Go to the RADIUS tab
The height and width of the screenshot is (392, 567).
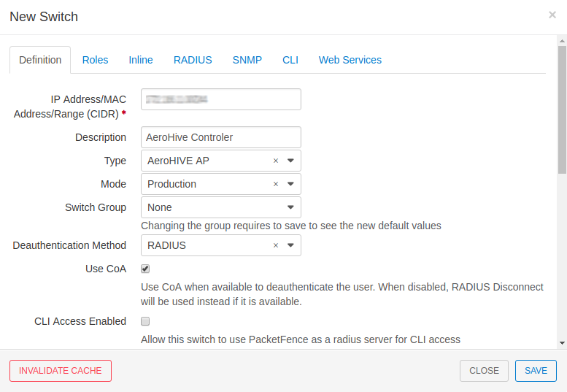pyautogui.click(x=193, y=60)
